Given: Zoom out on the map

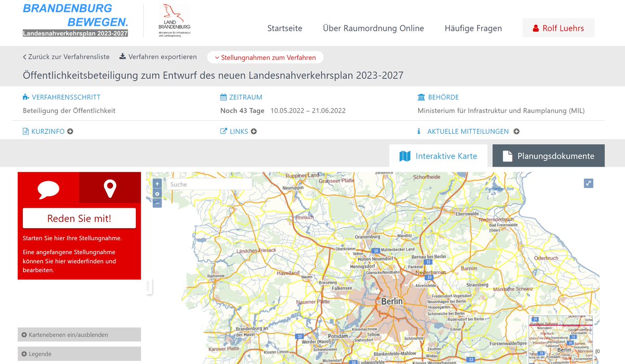Looking at the screenshot, I should [157, 203].
